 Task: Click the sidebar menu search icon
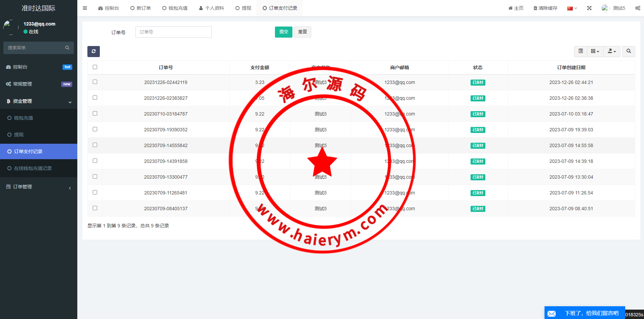point(67,48)
